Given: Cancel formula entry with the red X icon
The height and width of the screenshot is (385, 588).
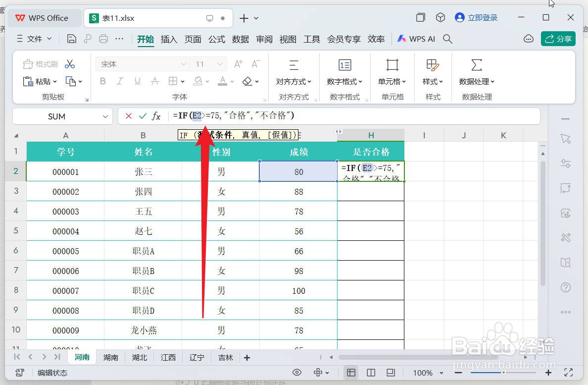Looking at the screenshot, I should coord(128,116).
